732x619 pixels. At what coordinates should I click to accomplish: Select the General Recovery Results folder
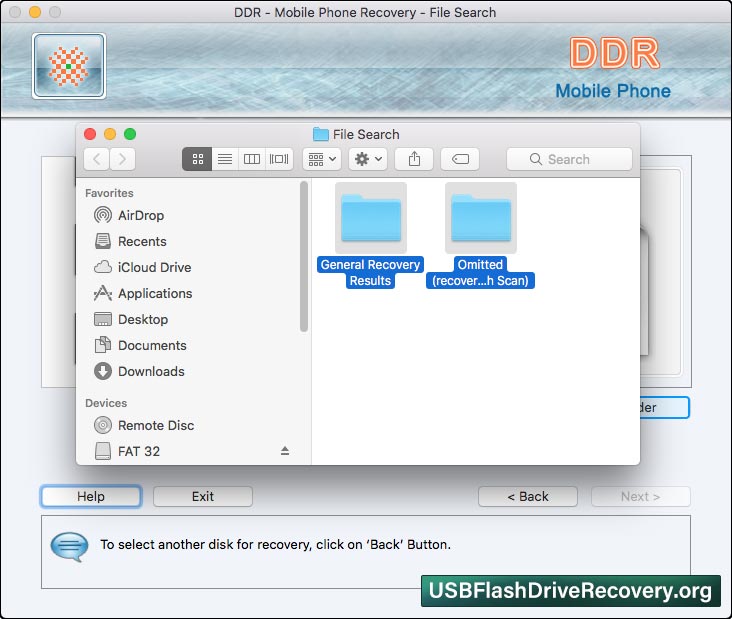click(x=371, y=235)
